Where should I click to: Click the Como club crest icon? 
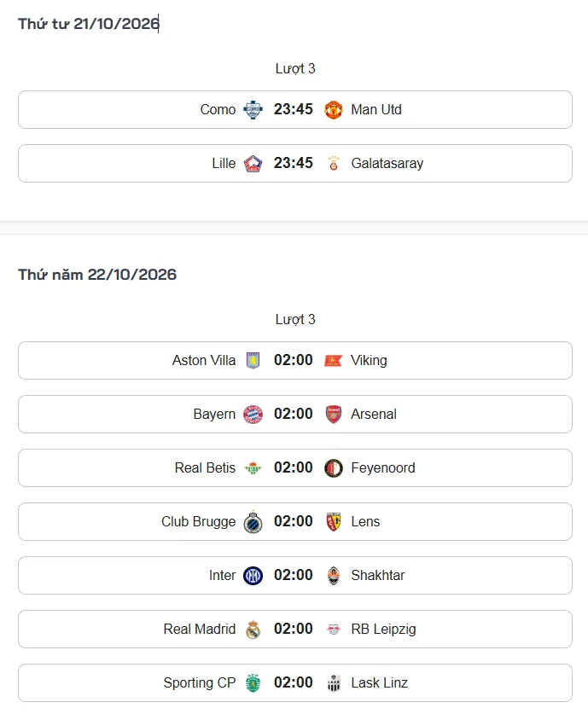click(x=253, y=110)
